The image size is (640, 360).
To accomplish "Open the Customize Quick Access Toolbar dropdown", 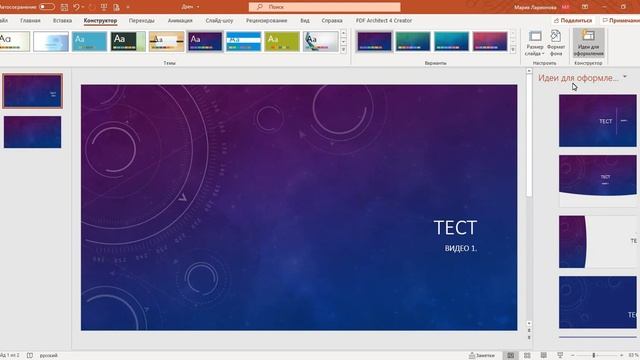I will 128,7.
